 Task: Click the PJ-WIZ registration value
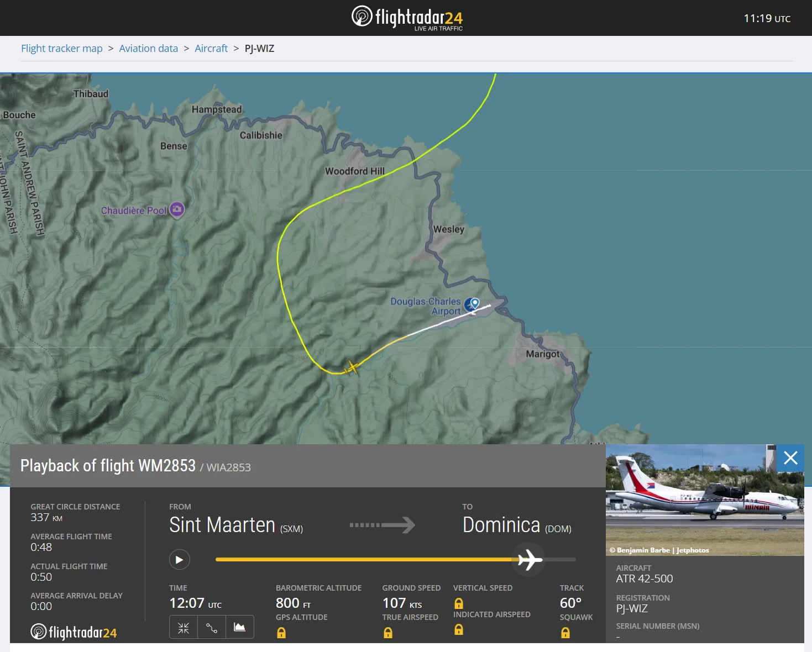pyautogui.click(x=632, y=609)
